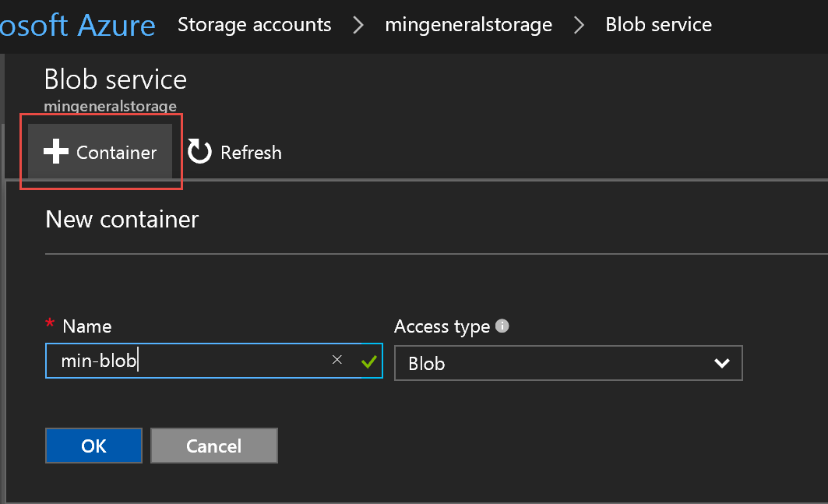Click the X icon to clear the Name field

[x=336, y=359]
